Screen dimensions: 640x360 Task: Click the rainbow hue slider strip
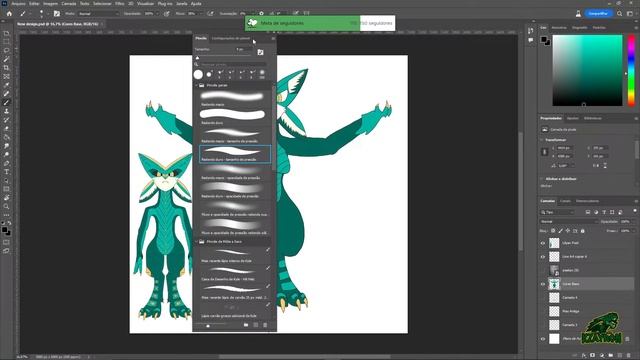[631, 70]
